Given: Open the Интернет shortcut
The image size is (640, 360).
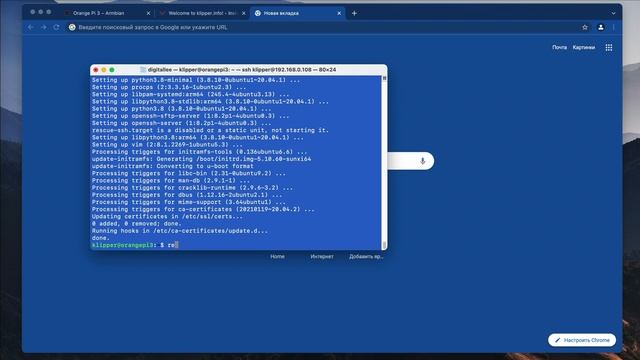Looking at the screenshot, I should [x=322, y=256].
